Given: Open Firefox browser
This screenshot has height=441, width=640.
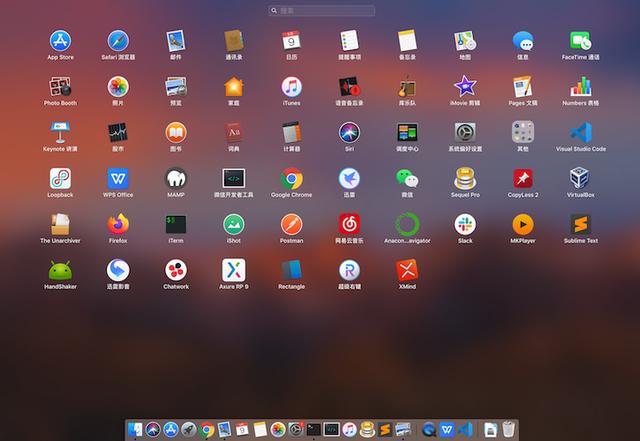Looking at the screenshot, I should point(118,224).
